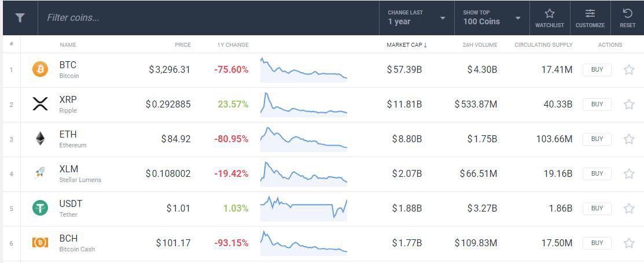
Task: Click the Ethereum diamond logo icon
Action: pos(40,139)
